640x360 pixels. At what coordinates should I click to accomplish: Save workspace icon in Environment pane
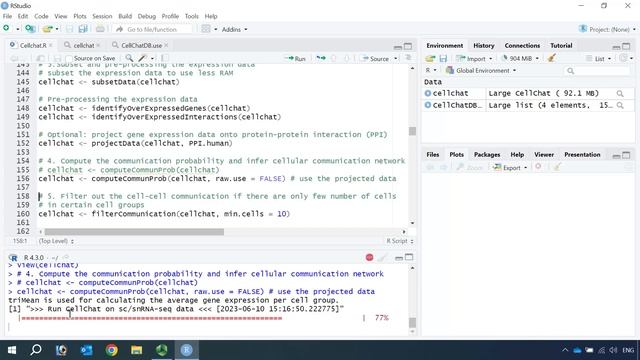pyautogui.click(x=443, y=58)
